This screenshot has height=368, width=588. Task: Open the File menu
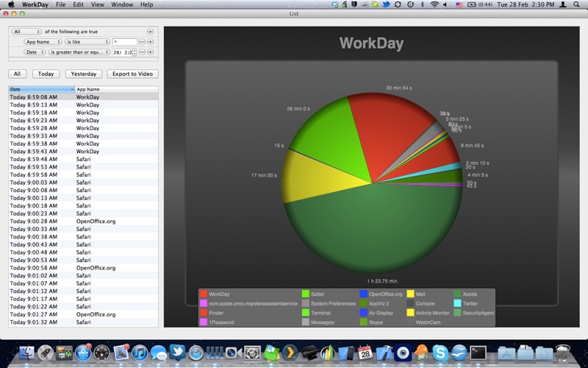click(60, 4)
